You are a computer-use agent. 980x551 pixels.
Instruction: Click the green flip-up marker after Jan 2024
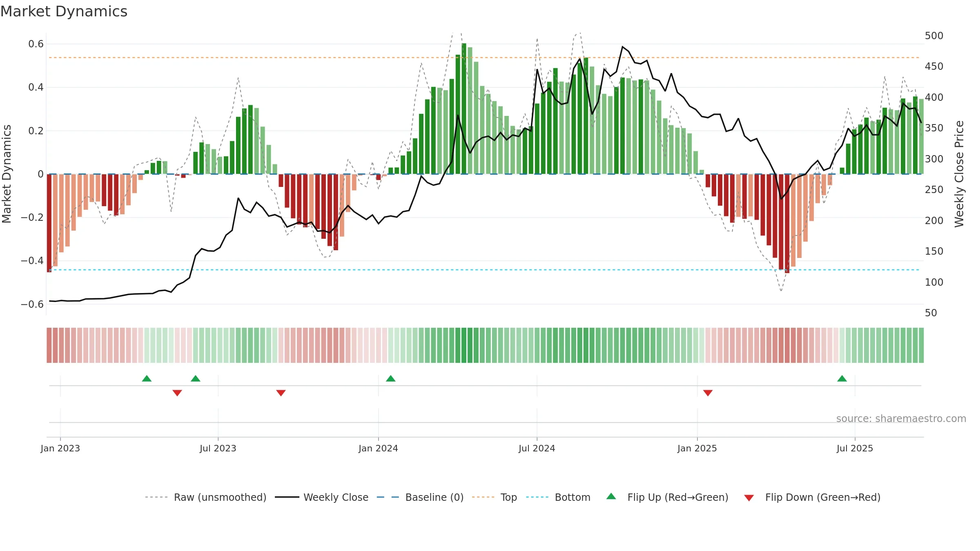click(x=391, y=378)
